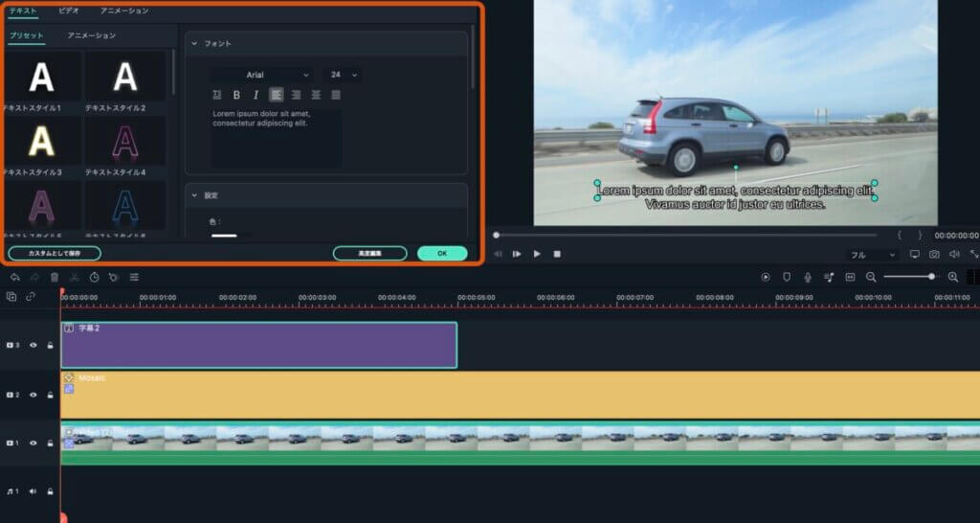Step back to the previous frame
980x523 pixels.
click(498, 254)
